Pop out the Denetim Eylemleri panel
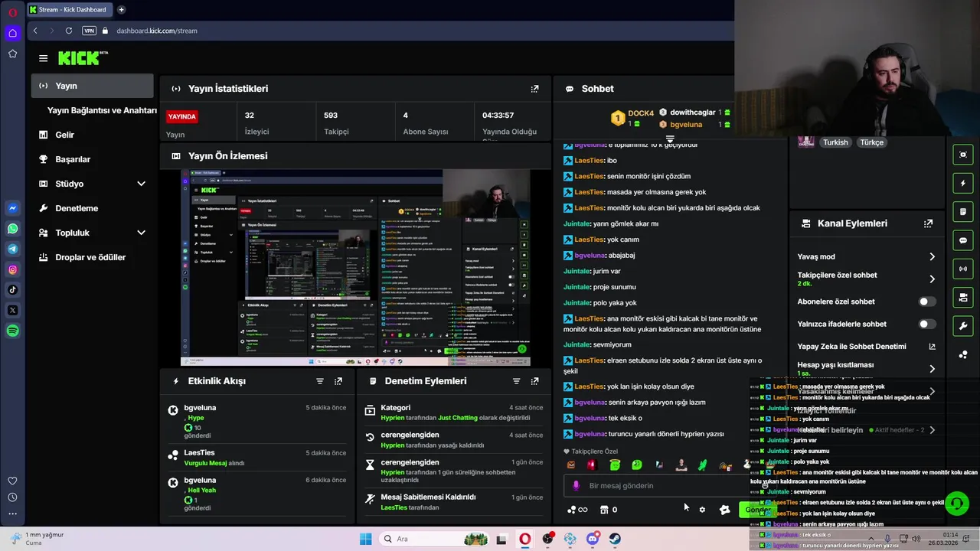The height and width of the screenshot is (551, 980). tap(534, 381)
